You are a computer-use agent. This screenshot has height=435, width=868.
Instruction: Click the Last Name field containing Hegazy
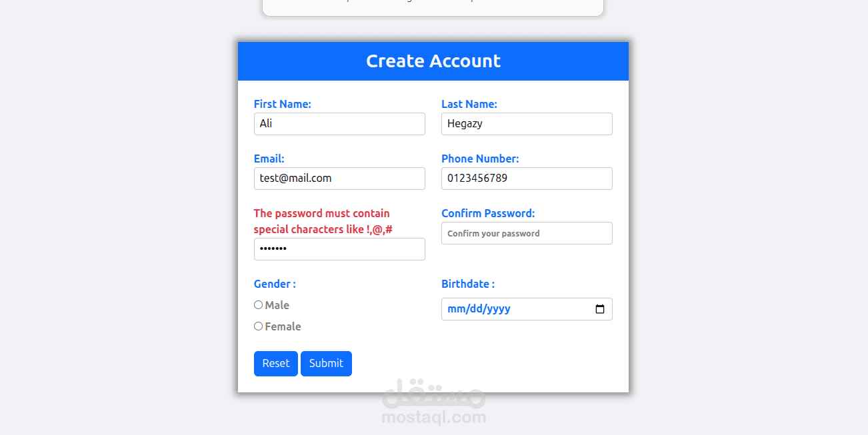click(527, 124)
